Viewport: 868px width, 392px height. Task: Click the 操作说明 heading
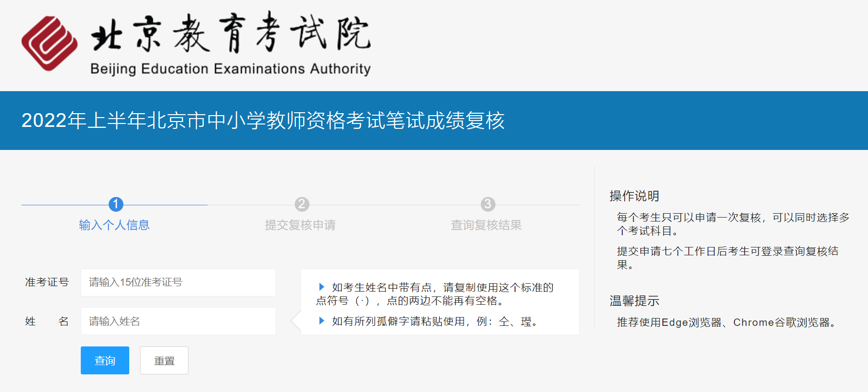(634, 196)
